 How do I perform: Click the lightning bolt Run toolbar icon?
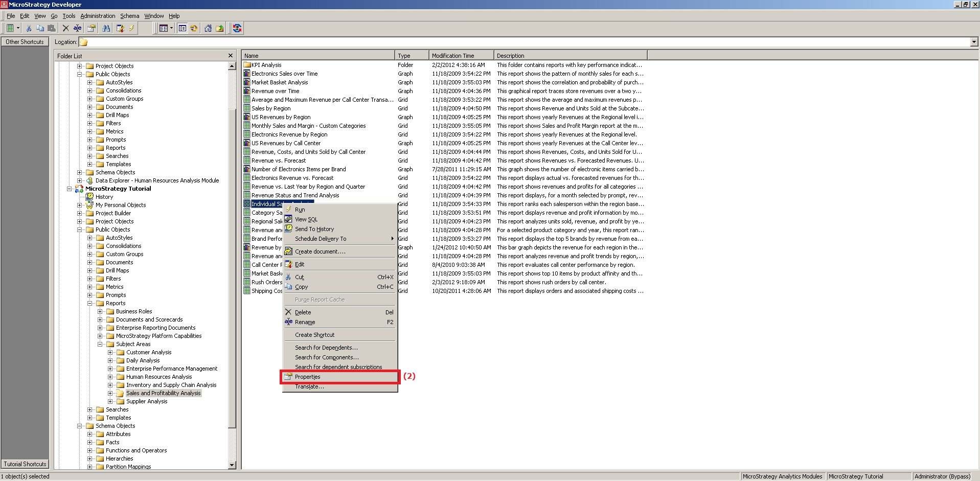click(132, 28)
